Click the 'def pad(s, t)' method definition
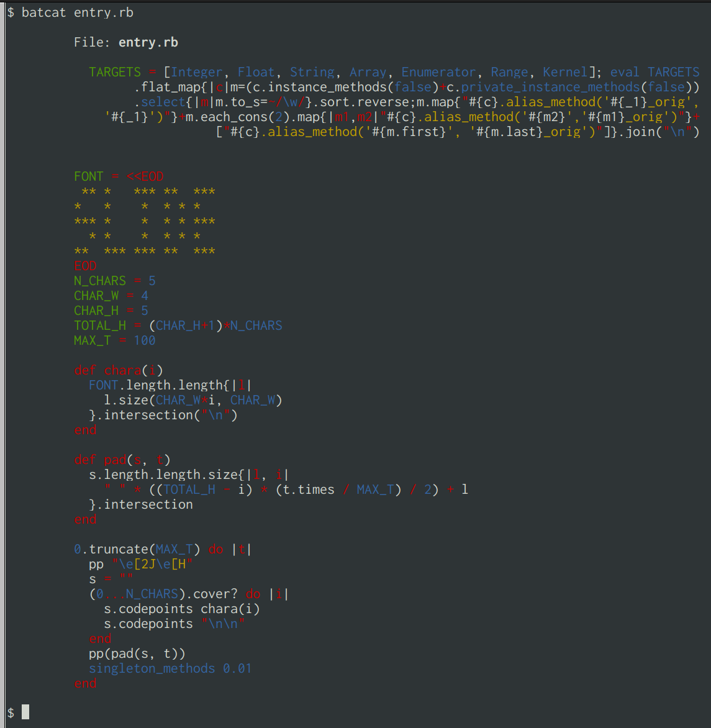Screen dimensions: 711x728 tap(122, 460)
